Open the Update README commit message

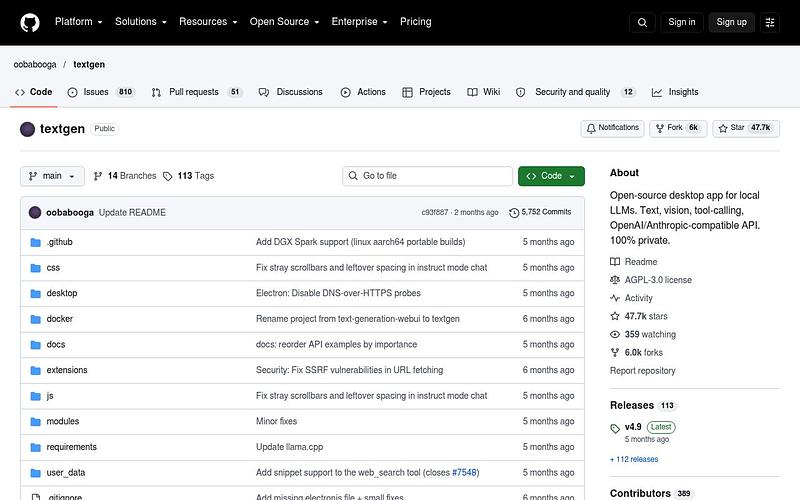coord(132,213)
